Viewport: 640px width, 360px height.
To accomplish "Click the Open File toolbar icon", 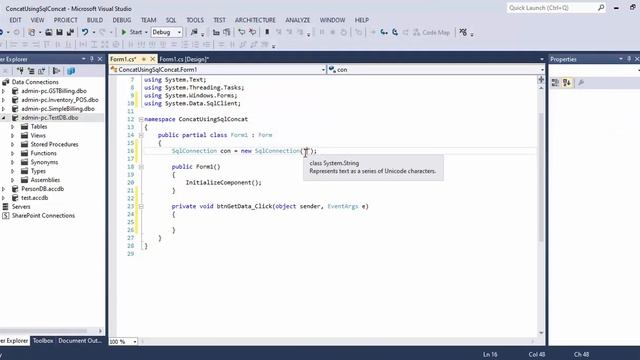I will click(x=49, y=32).
